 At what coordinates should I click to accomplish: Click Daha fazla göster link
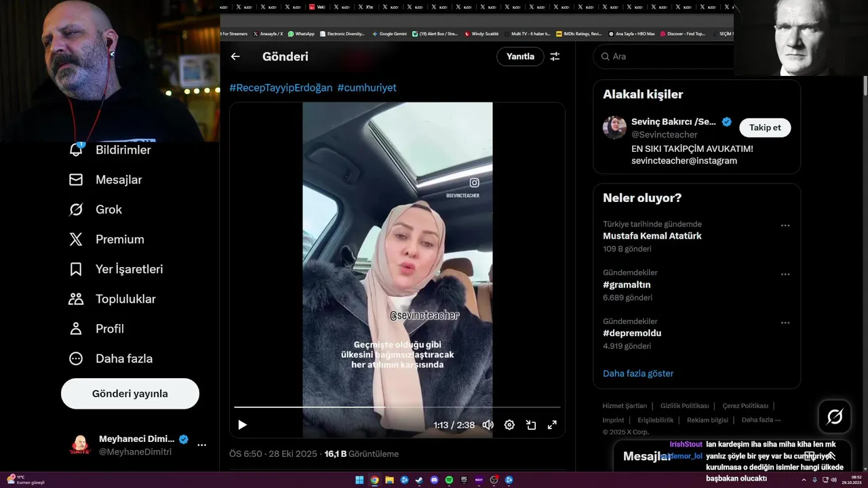click(x=638, y=373)
